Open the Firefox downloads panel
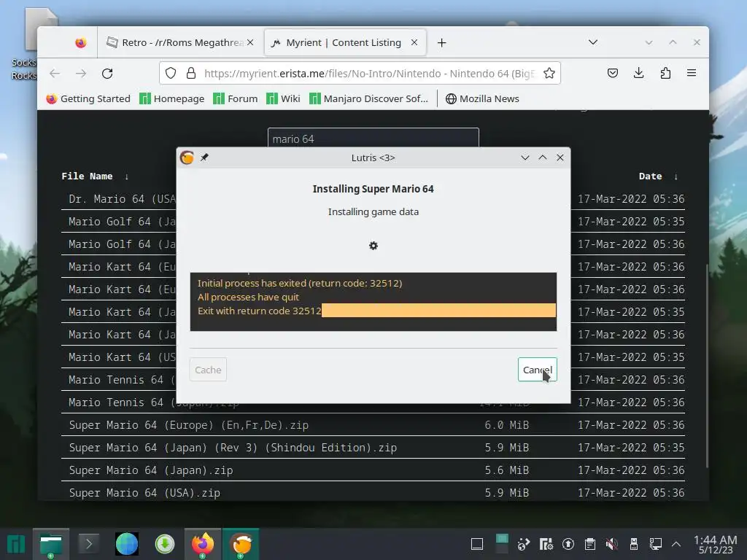This screenshot has width=747, height=560. [x=639, y=73]
